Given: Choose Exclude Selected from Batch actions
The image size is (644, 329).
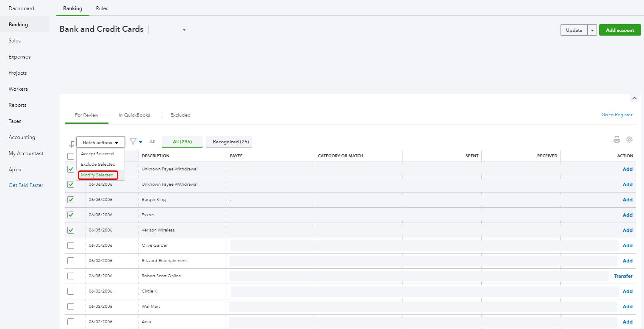Looking at the screenshot, I should point(98,164).
